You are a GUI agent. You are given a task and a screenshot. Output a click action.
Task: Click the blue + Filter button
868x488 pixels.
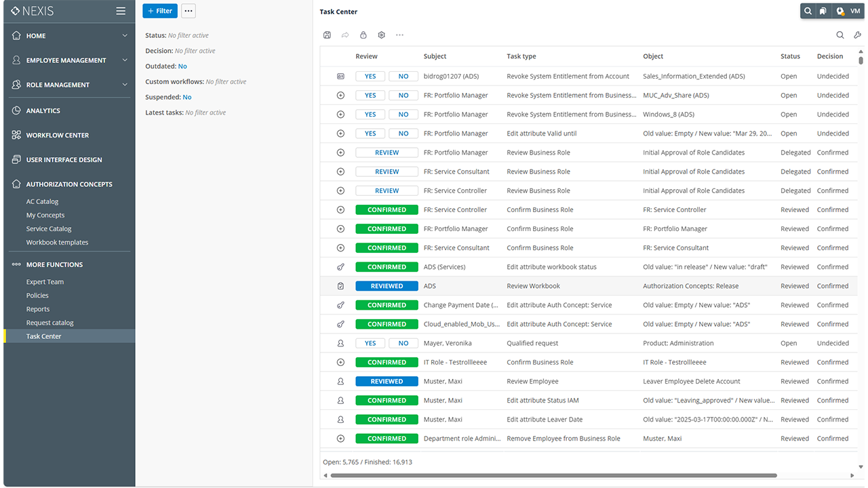160,11
